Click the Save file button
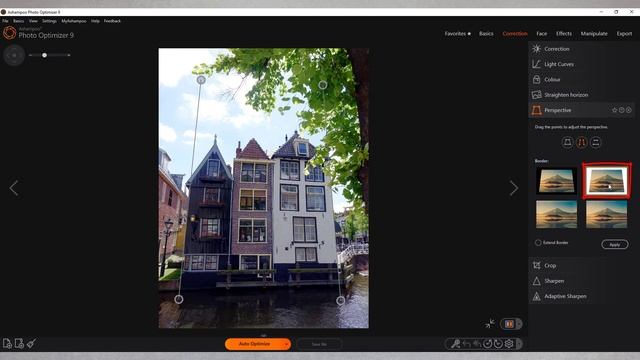The image size is (640, 360). pos(319,344)
